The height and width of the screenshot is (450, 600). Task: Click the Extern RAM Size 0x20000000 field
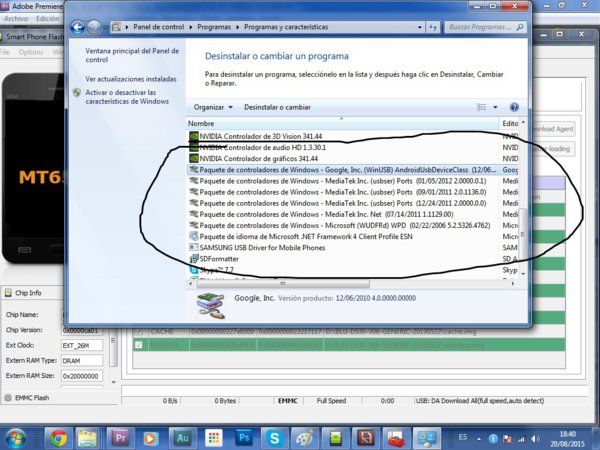82,376
